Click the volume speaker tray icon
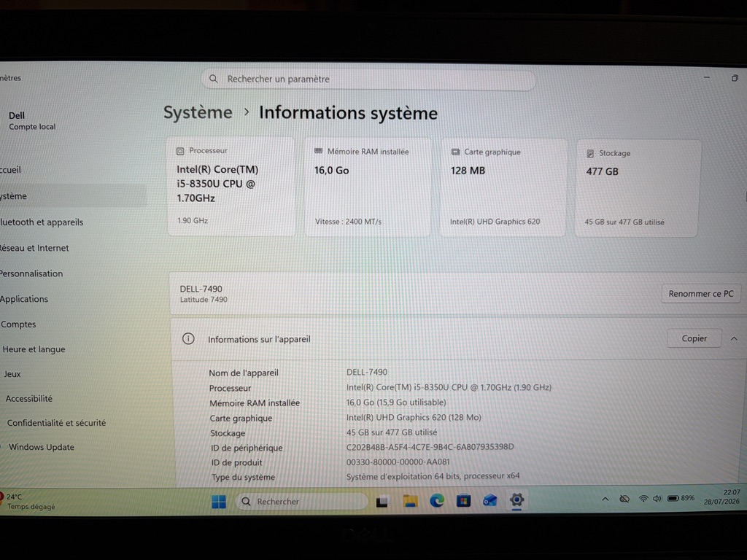Image resolution: width=747 pixels, height=560 pixels. pyautogui.click(x=657, y=499)
